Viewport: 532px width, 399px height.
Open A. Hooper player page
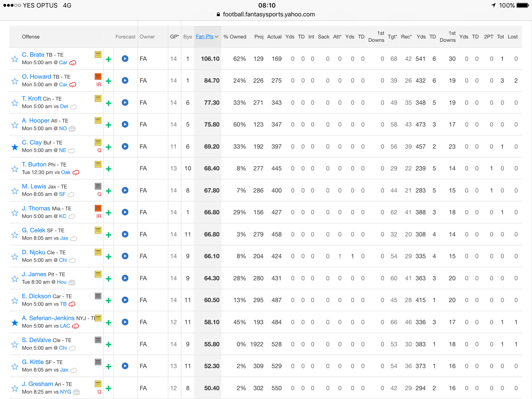point(36,121)
